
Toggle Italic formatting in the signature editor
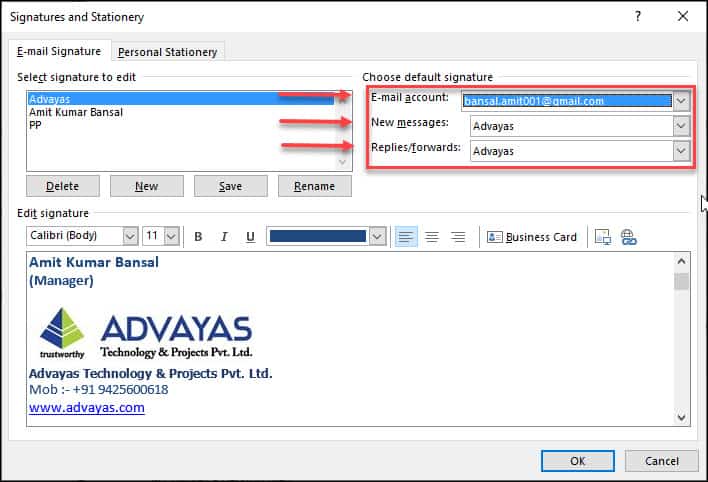(x=224, y=237)
